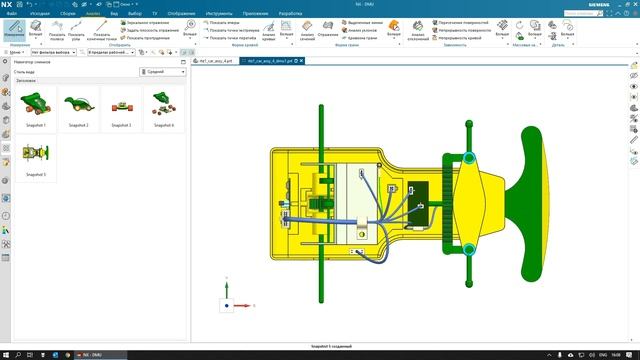Click the measure ruler icon on right toolbar
640x360 pixels.
(633, 140)
